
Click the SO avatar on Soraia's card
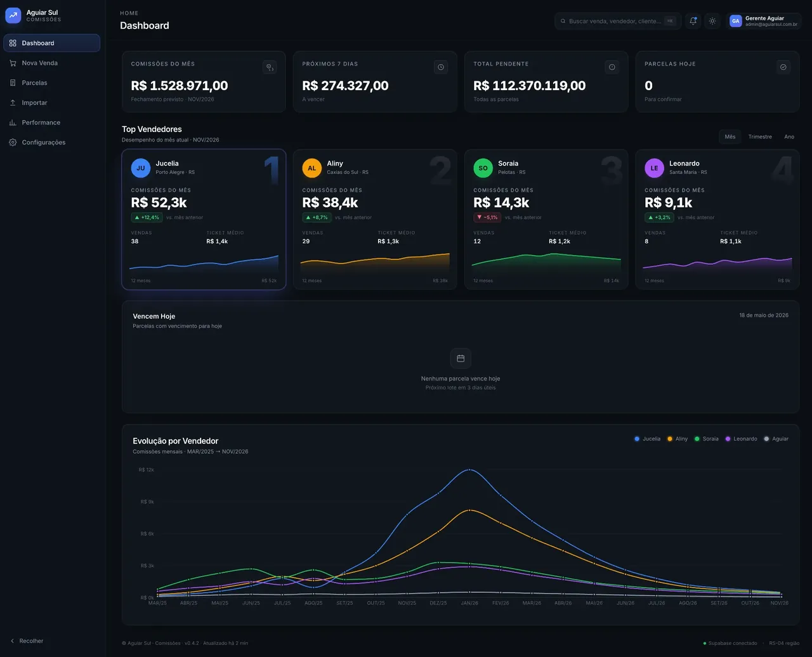pyautogui.click(x=483, y=168)
